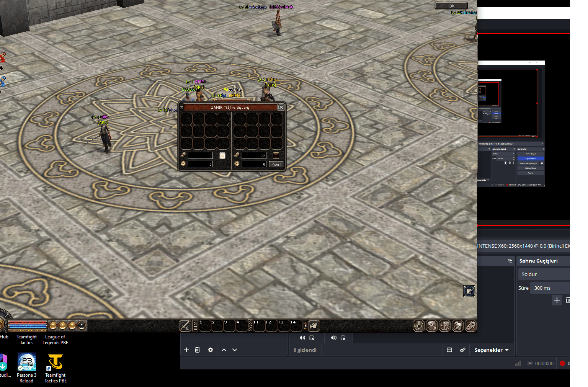Image resolution: width=588 pixels, height=387 pixels.
Task: Click the dark orb status icon on game bar
Action: click(x=82, y=326)
